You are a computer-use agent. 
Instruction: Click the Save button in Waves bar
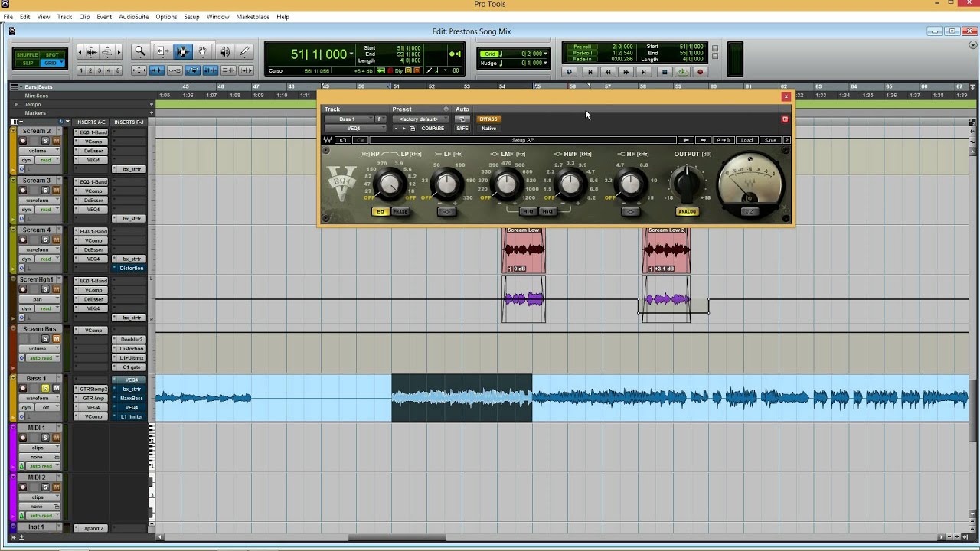(770, 140)
